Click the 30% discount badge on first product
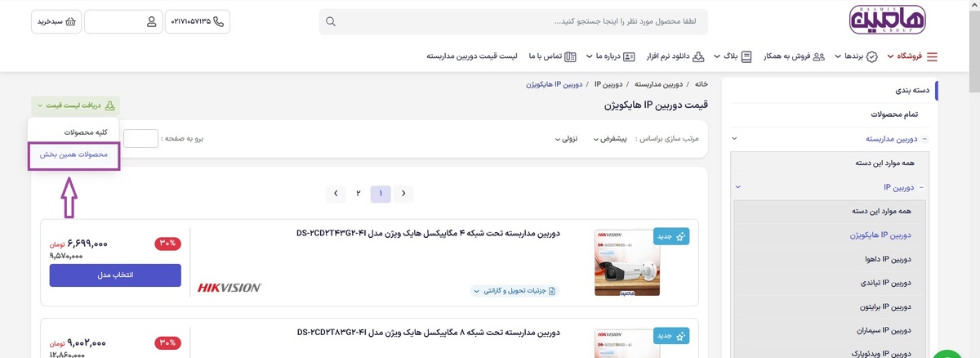Image resolution: width=980 pixels, height=358 pixels. pyautogui.click(x=169, y=244)
